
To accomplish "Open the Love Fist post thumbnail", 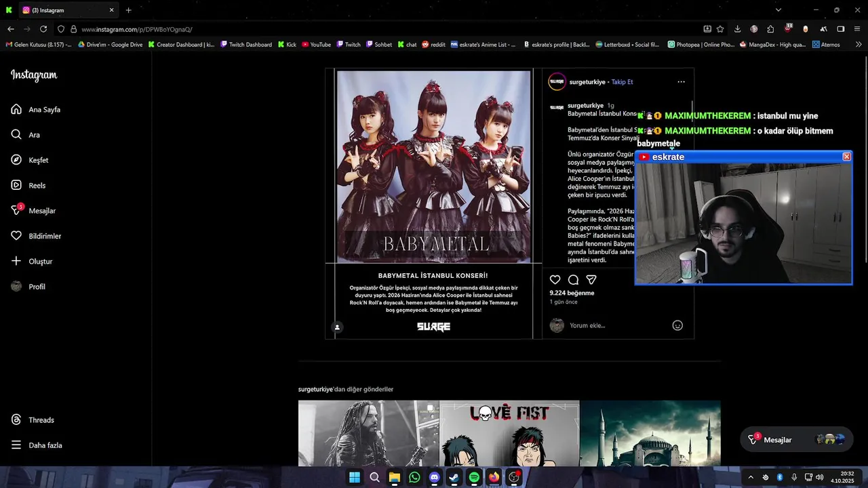I will click(509, 433).
